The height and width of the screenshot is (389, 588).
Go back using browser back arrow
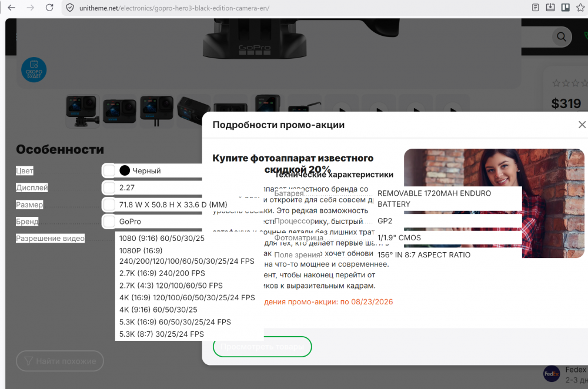[11, 8]
